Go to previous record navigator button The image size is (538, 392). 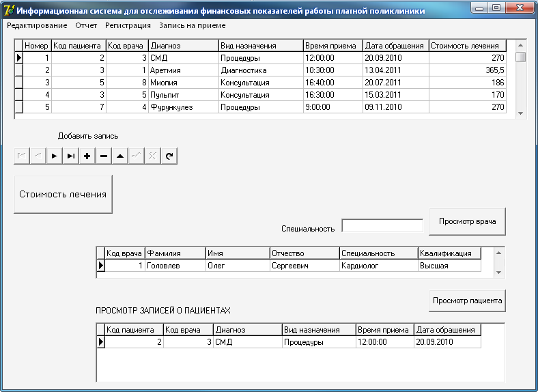38,156
